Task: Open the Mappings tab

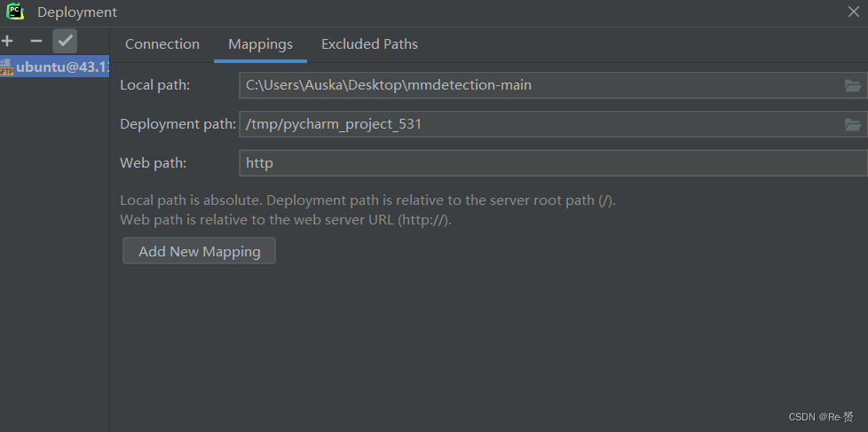Action: 260,44
